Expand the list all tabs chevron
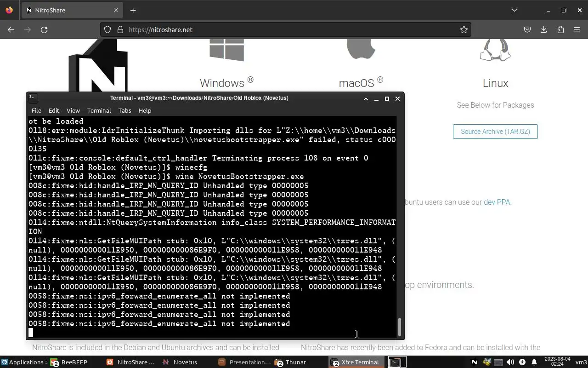Screen dimensions: 588x368 514,10
